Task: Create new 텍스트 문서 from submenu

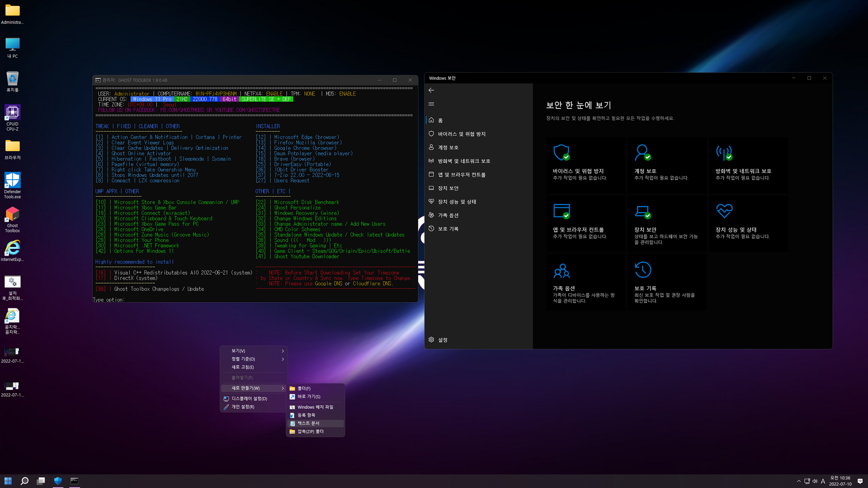Action: pyautogui.click(x=315, y=424)
